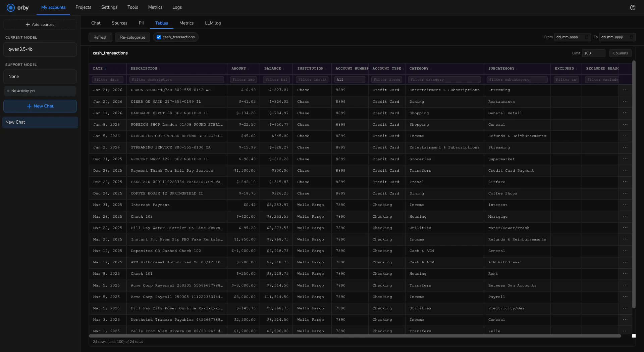Open row menu for Interest Payment row
The width and height of the screenshot is (644, 352).
coord(625,205)
